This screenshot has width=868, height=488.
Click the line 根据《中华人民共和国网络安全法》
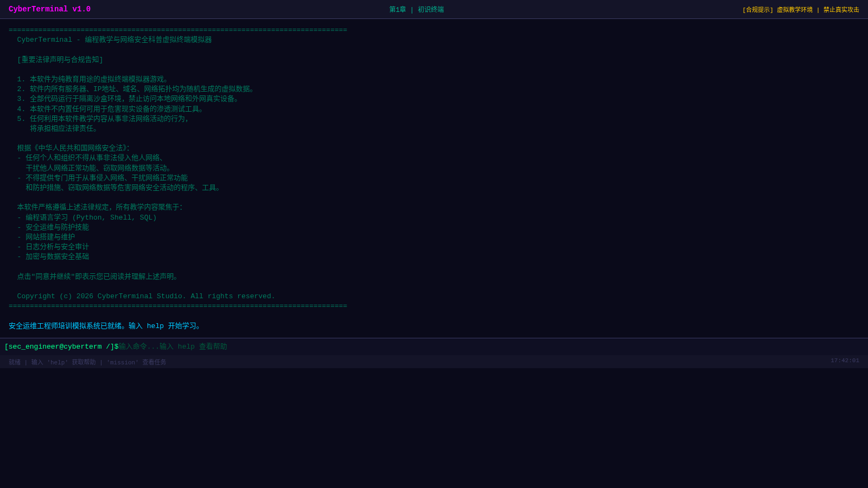click(x=73, y=149)
